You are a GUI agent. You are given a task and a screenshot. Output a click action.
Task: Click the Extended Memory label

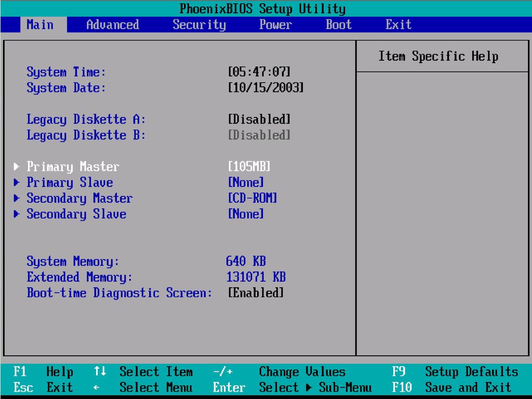pyautogui.click(x=79, y=277)
